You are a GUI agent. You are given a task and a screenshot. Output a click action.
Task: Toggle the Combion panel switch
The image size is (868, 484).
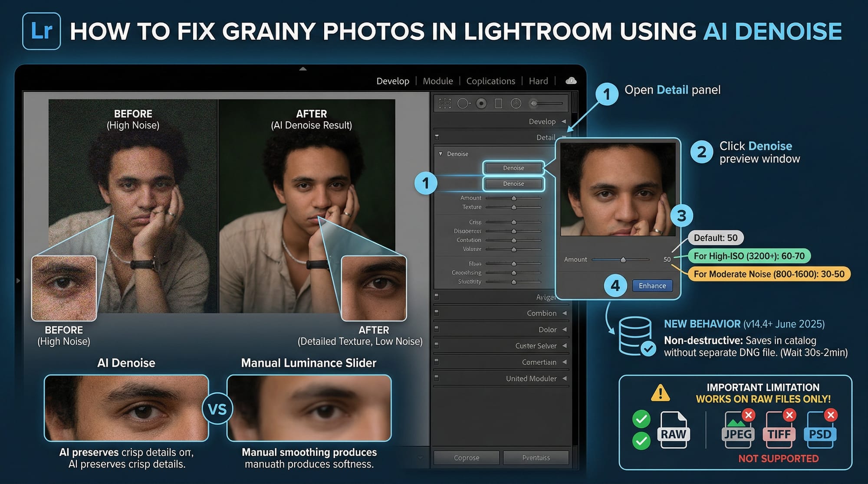(437, 313)
